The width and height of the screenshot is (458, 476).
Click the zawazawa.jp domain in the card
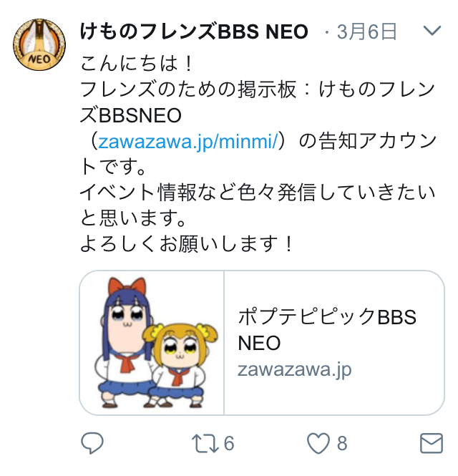[x=294, y=370]
